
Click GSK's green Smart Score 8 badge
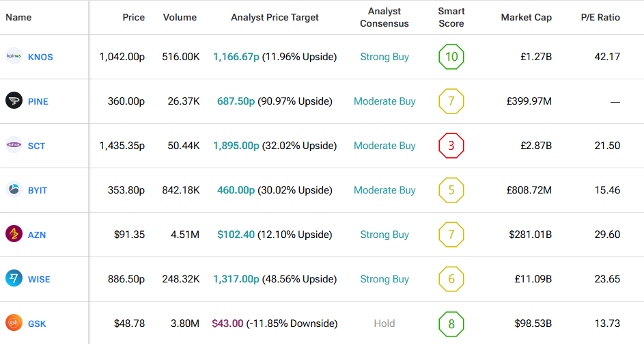[451, 323]
